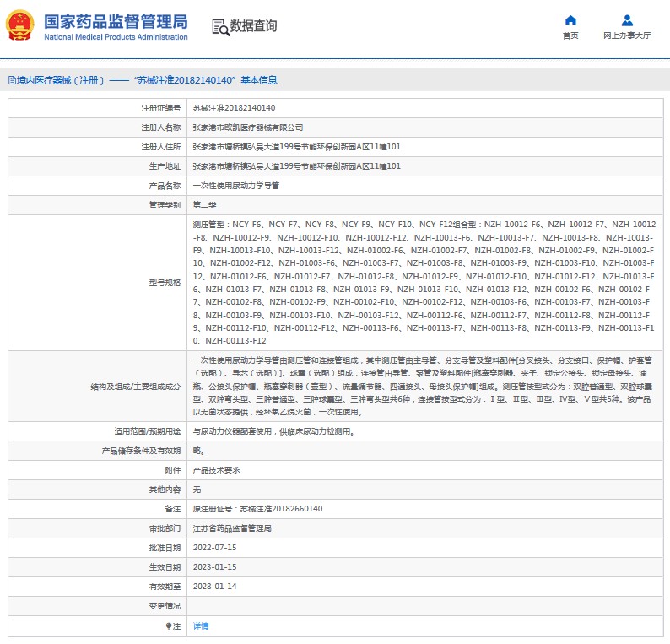Click the 产品储存条件及有效期 label
The image size is (670, 644).
click(141, 451)
